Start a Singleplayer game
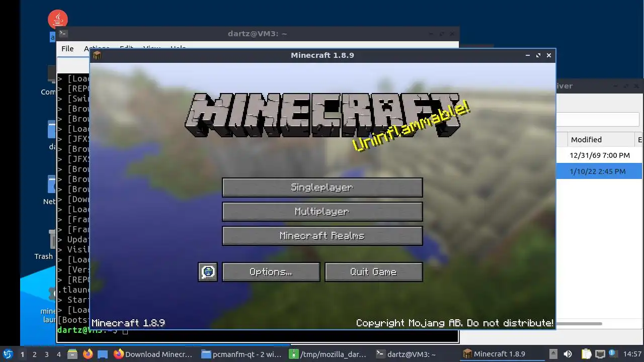Screen dimensions: 644x362 coord(322,188)
